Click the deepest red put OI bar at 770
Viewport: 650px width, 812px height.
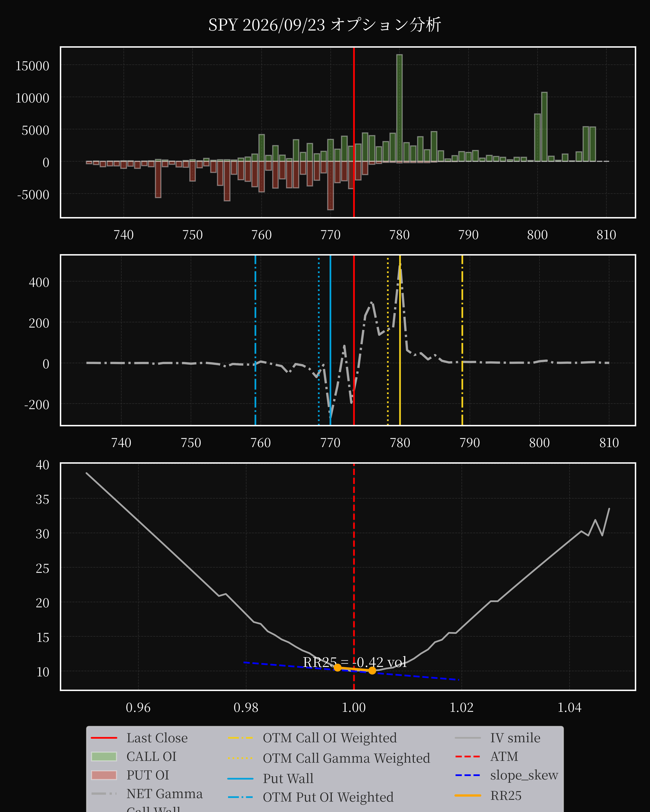click(x=330, y=185)
